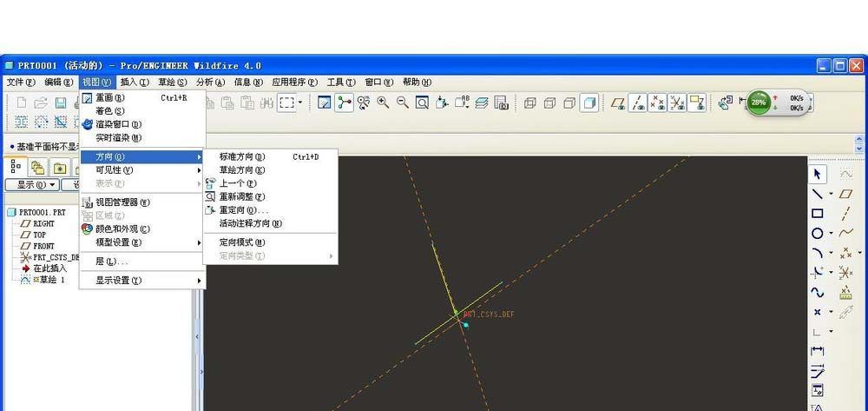Expand the 显示设置(Y) submenu

143,281
